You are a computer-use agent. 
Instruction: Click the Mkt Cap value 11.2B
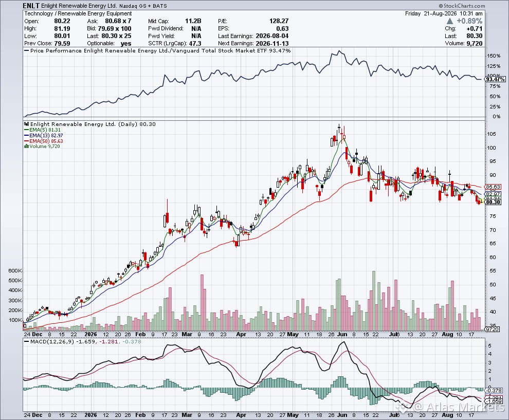[193, 21]
